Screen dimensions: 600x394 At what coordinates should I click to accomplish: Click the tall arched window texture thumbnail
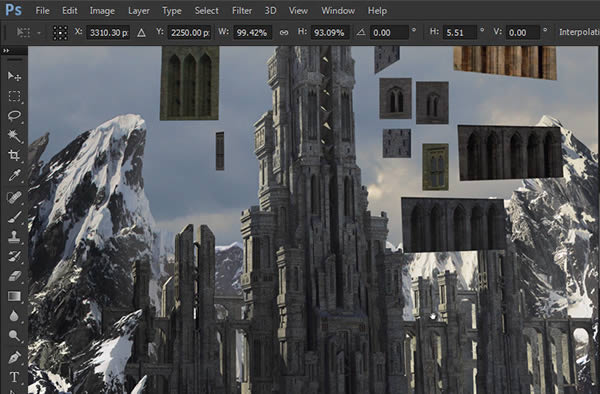(x=189, y=83)
